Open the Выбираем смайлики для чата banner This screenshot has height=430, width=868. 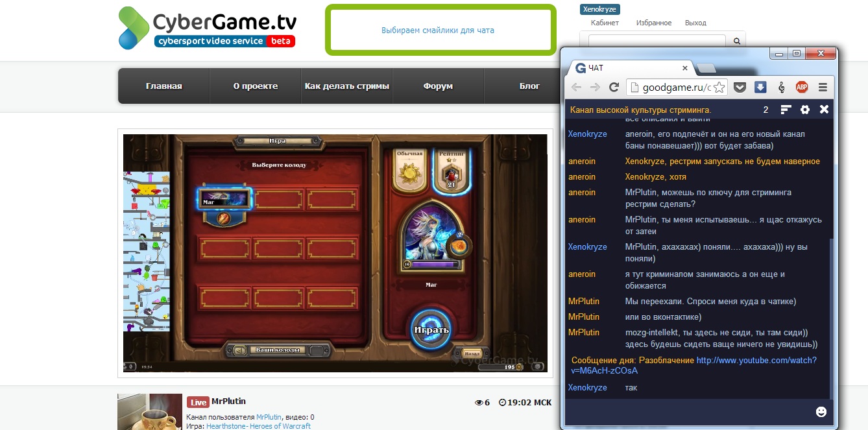[440, 30]
